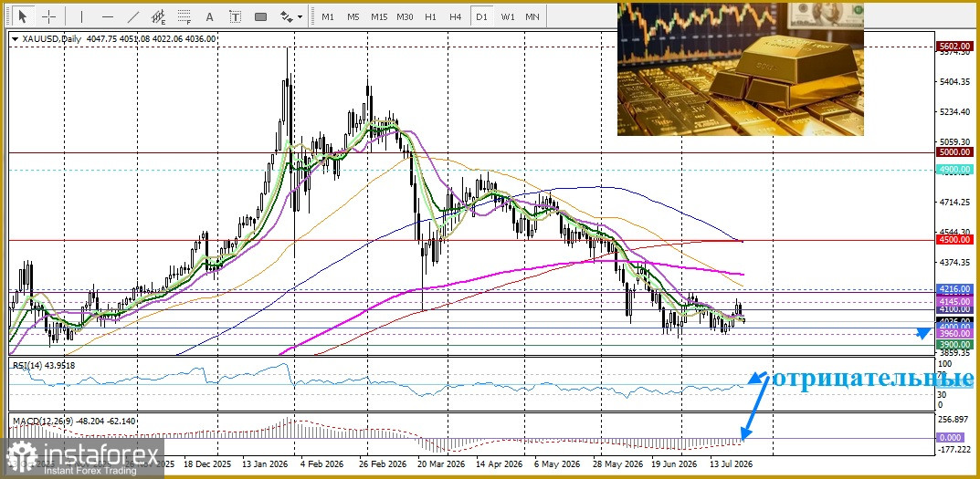
Task: Click the 3900.00 price level label
Action: pos(955,345)
